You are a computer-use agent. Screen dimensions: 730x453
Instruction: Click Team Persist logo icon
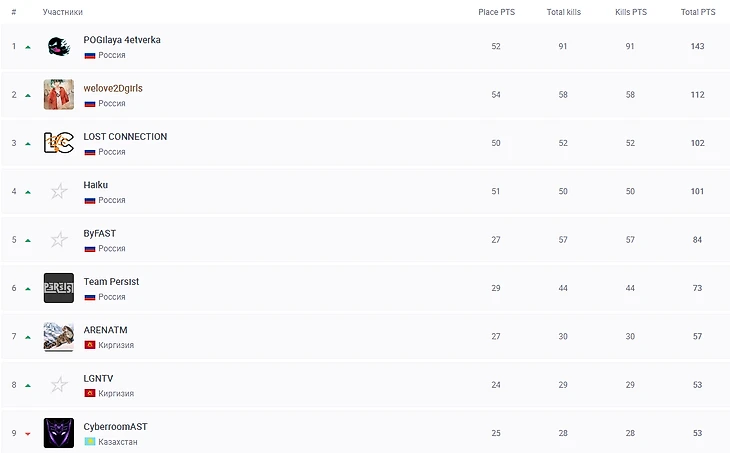pyautogui.click(x=58, y=288)
